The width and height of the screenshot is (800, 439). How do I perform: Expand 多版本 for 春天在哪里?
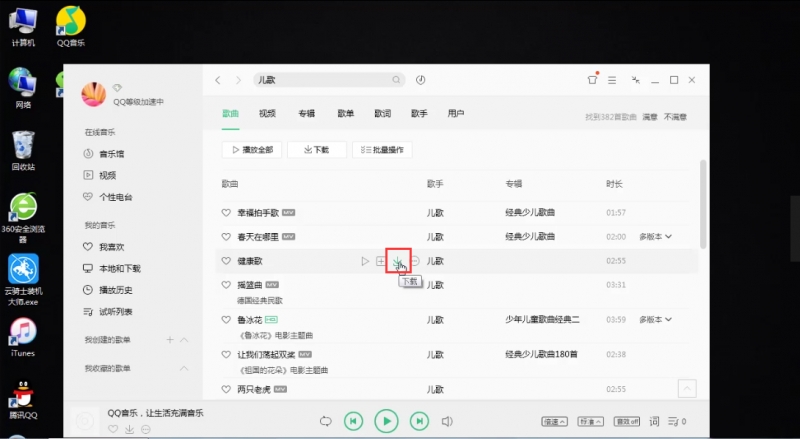tap(656, 237)
